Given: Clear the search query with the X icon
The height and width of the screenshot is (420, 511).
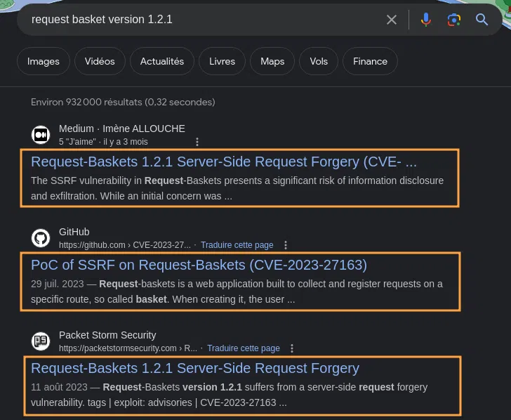Looking at the screenshot, I should [x=392, y=20].
